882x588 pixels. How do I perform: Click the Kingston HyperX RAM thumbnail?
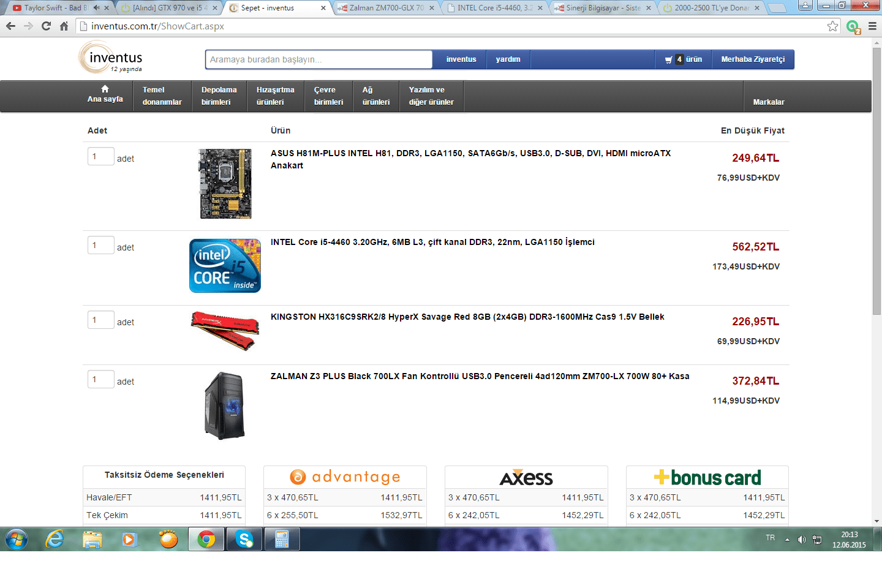click(225, 331)
